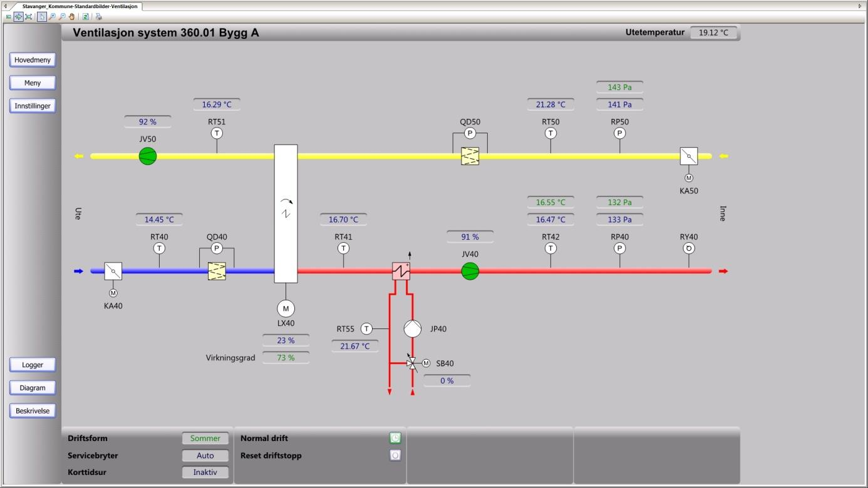Click the JV40 91 % speed value
868x488 pixels.
click(470, 237)
